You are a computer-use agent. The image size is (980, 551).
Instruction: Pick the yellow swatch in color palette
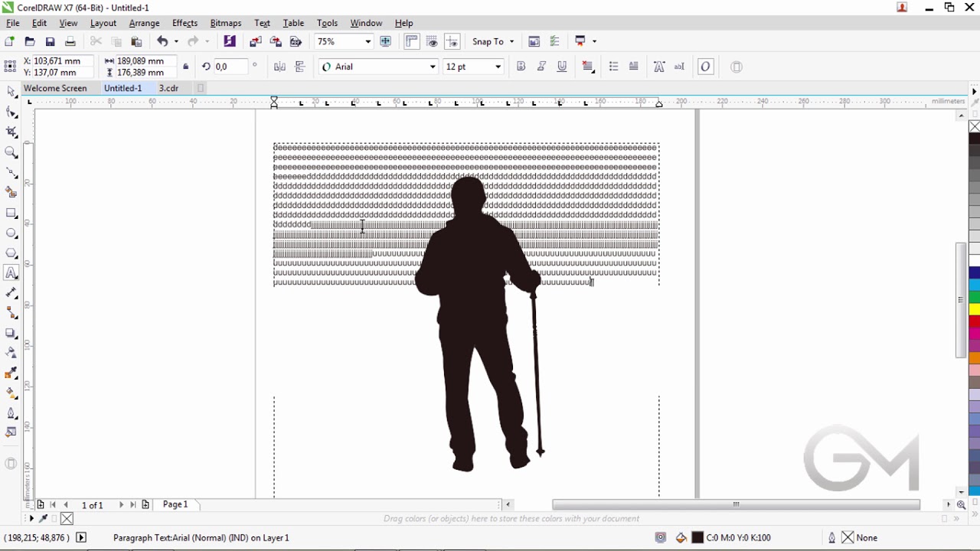pos(975,309)
